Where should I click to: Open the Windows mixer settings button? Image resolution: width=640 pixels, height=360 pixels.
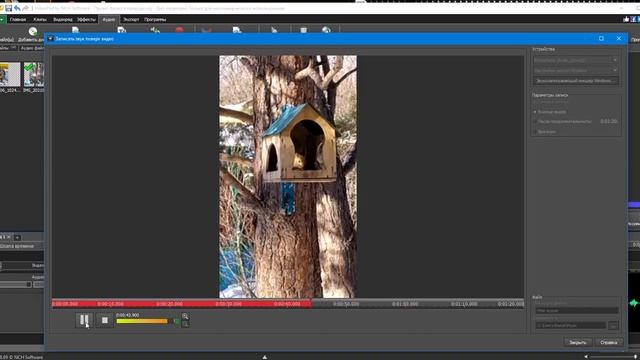click(576, 81)
